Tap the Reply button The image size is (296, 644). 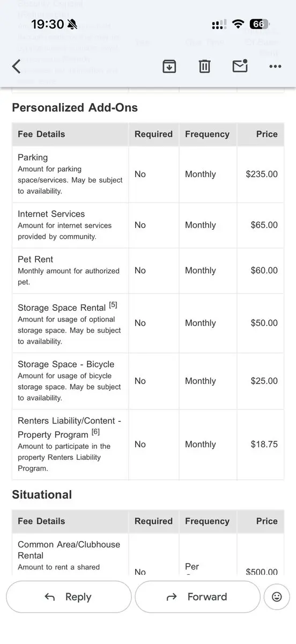69,597
